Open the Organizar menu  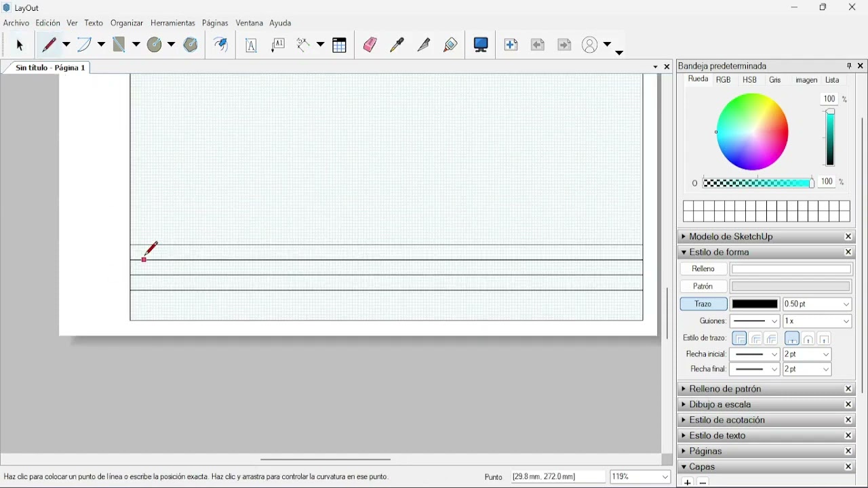127,23
